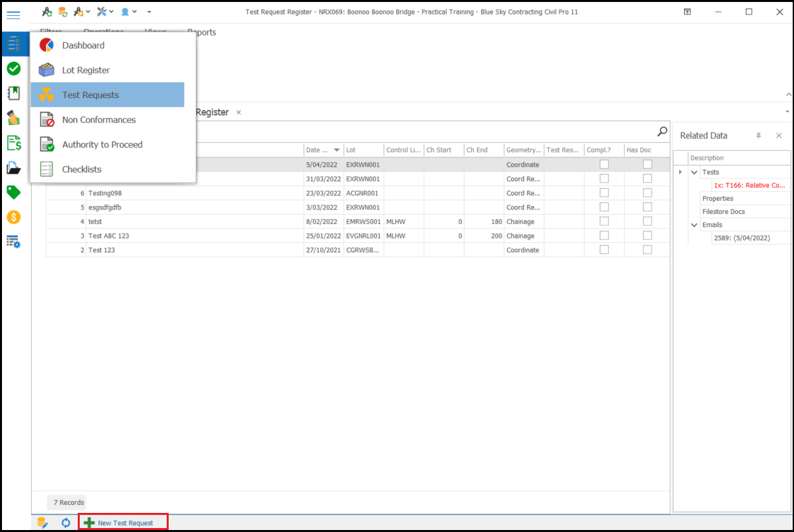Pin the Related Data panel
The image size is (794, 532).
pyautogui.click(x=758, y=136)
